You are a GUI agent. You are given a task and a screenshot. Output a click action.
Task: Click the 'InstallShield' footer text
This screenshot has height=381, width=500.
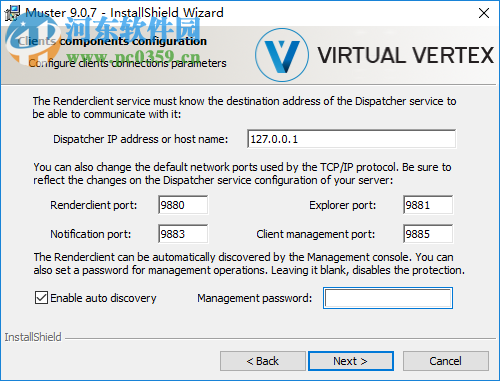(33, 337)
